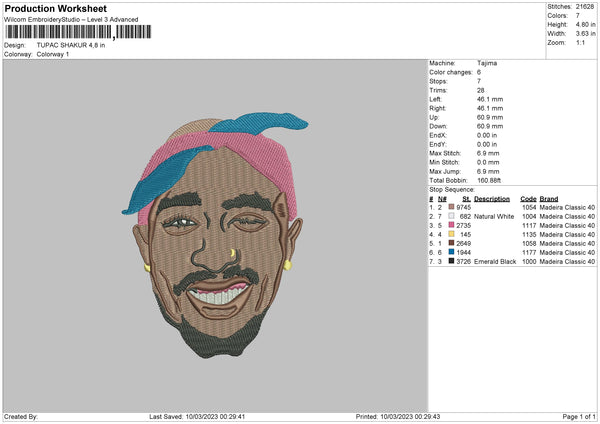Click the 'Created By:' footer label

(x=21, y=417)
